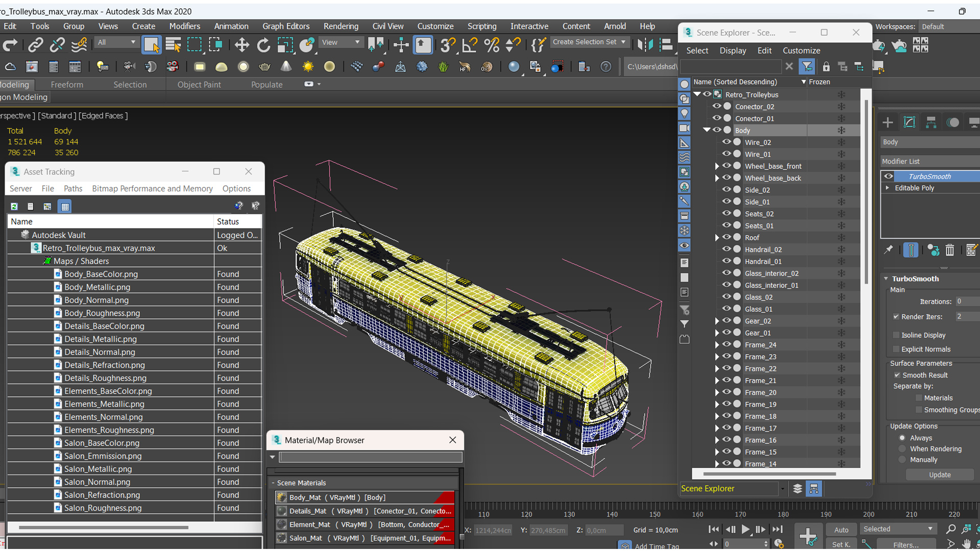Open Bitmap Performance and Memory menu
The image size is (980, 551).
pyautogui.click(x=152, y=188)
